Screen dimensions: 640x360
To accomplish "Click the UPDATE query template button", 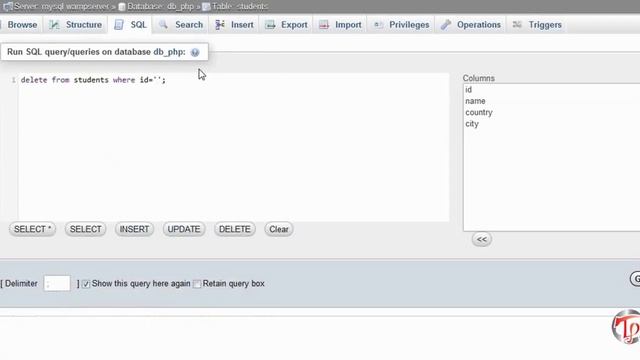I will point(184,229).
